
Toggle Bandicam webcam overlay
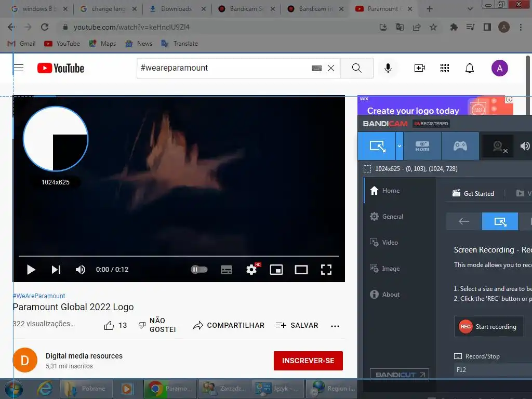(498, 146)
